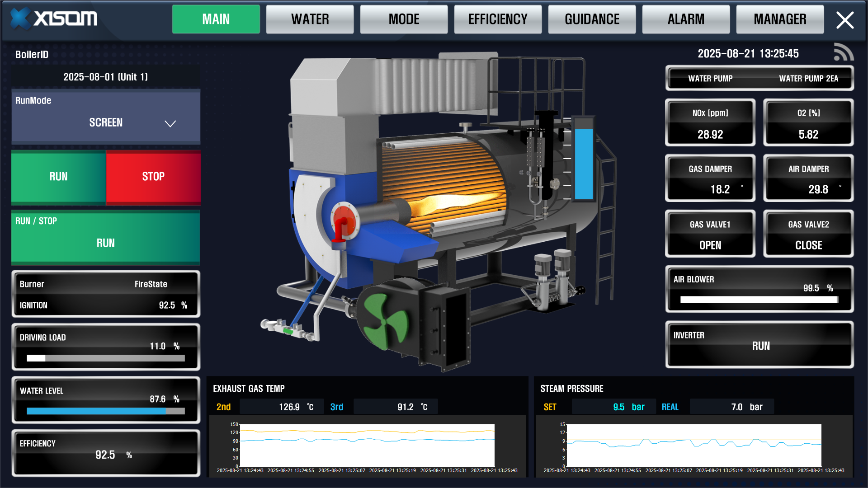Click the blue water level gauge on boiler
The width and height of the screenshot is (868, 488).
583,164
